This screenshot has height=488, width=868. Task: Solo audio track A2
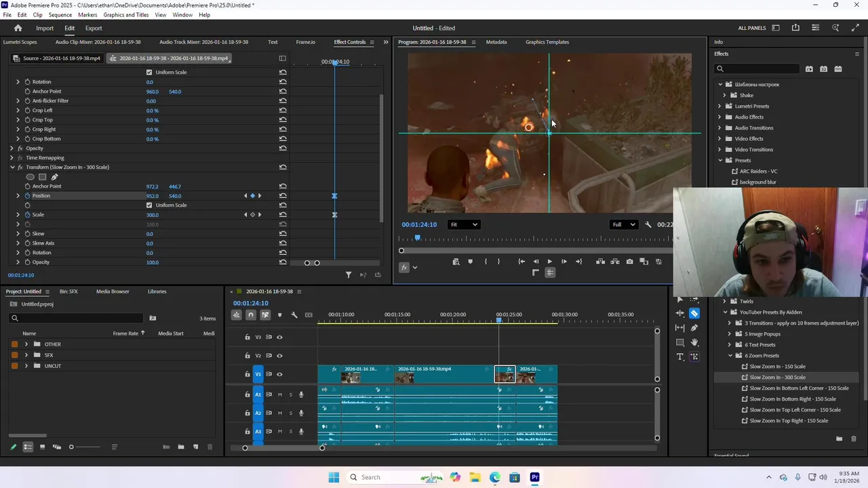tap(291, 413)
